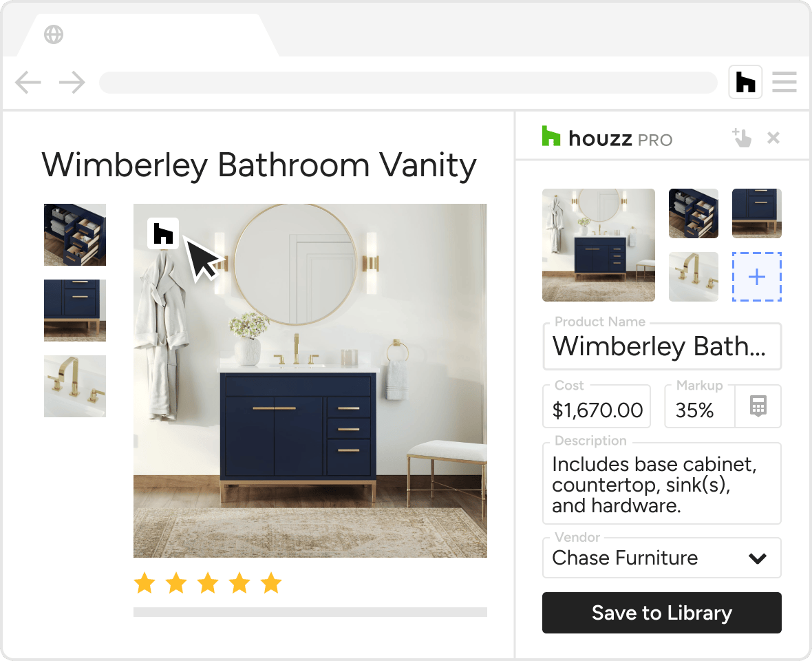The height and width of the screenshot is (661, 812).
Task: Click the browser forward arrow
Action: click(72, 83)
